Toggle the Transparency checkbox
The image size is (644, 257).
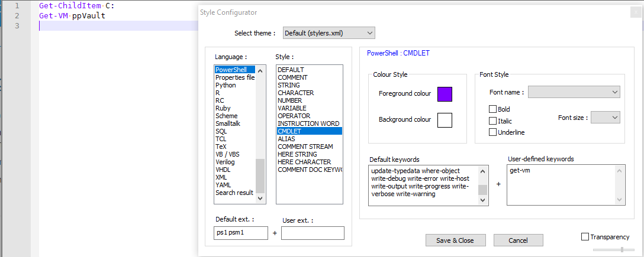tap(585, 236)
